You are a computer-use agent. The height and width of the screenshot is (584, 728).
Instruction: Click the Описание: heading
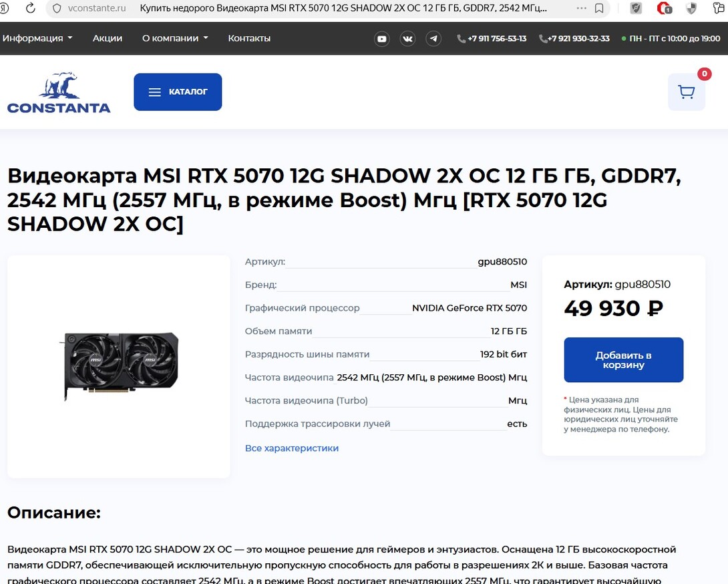pyautogui.click(x=54, y=513)
